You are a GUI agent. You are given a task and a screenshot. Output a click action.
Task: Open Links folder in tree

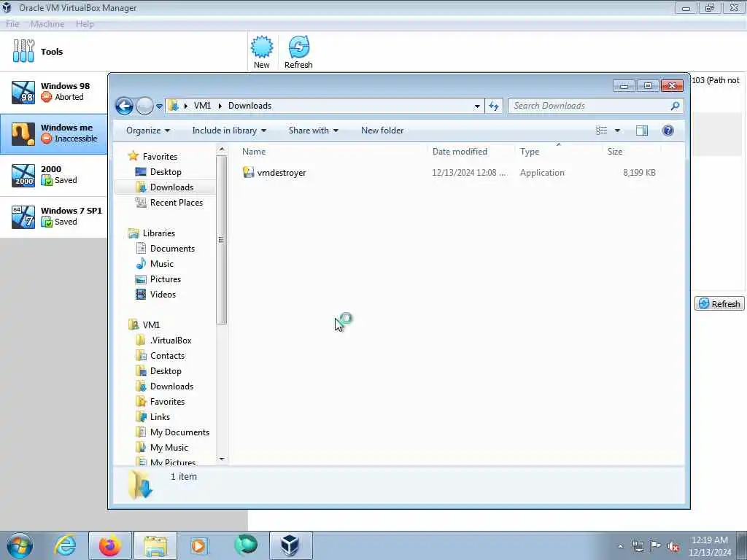tap(160, 417)
